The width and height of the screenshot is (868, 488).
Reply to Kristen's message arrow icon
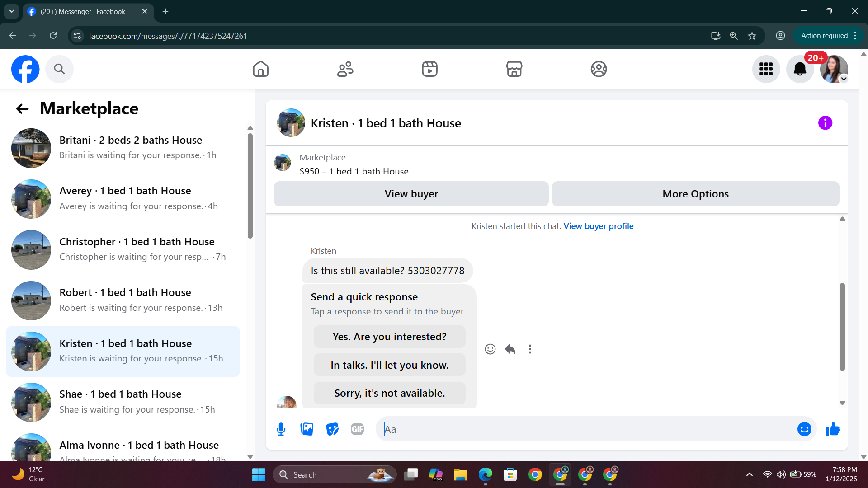coord(510,349)
